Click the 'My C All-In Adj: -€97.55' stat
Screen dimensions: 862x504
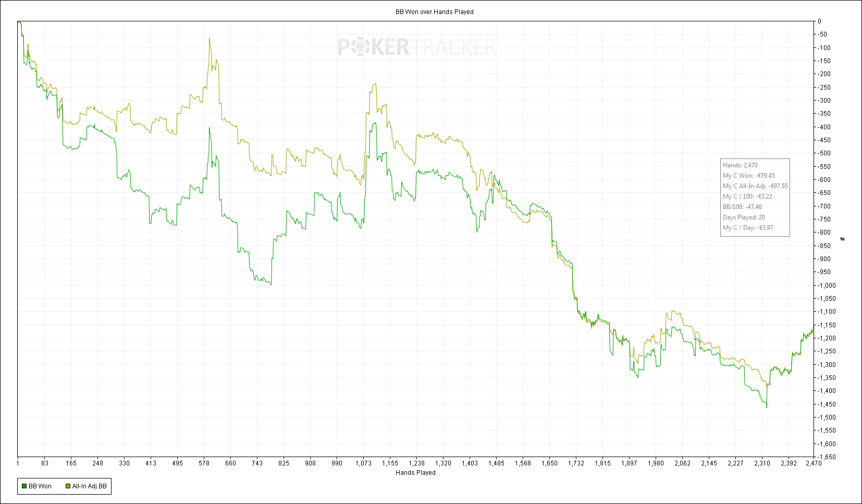coord(755,186)
